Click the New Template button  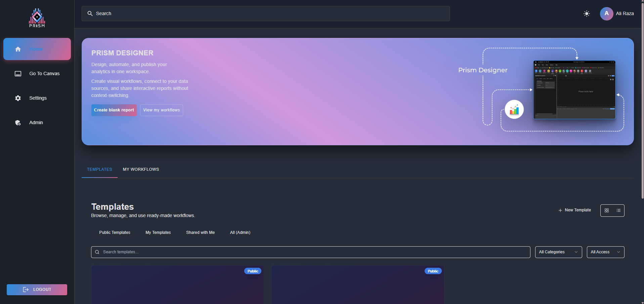574,210
